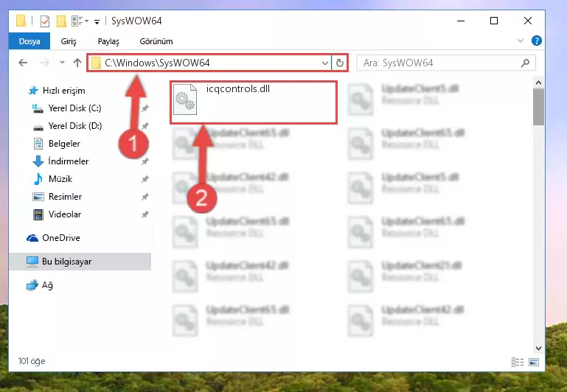Image resolution: width=567 pixels, height=392 pixels.
Task: Switch to details view in status bar
Action: pyautogui.click(x=518, y=362)
